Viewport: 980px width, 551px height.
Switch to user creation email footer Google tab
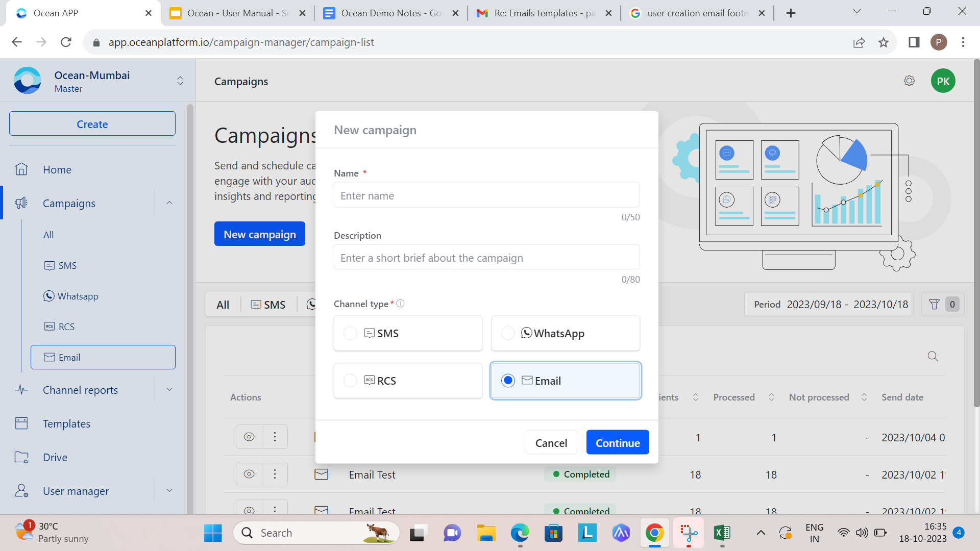click(697, 13)
